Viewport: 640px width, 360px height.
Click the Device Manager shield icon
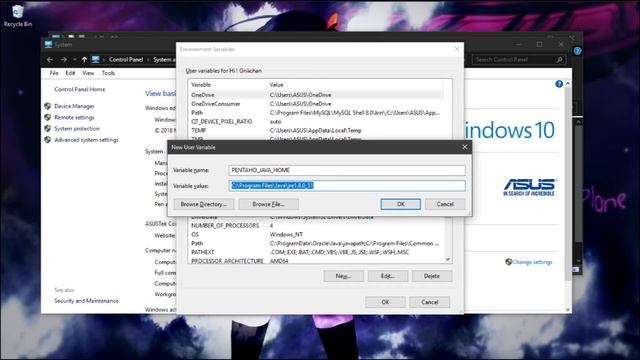[x=48, y=106]
